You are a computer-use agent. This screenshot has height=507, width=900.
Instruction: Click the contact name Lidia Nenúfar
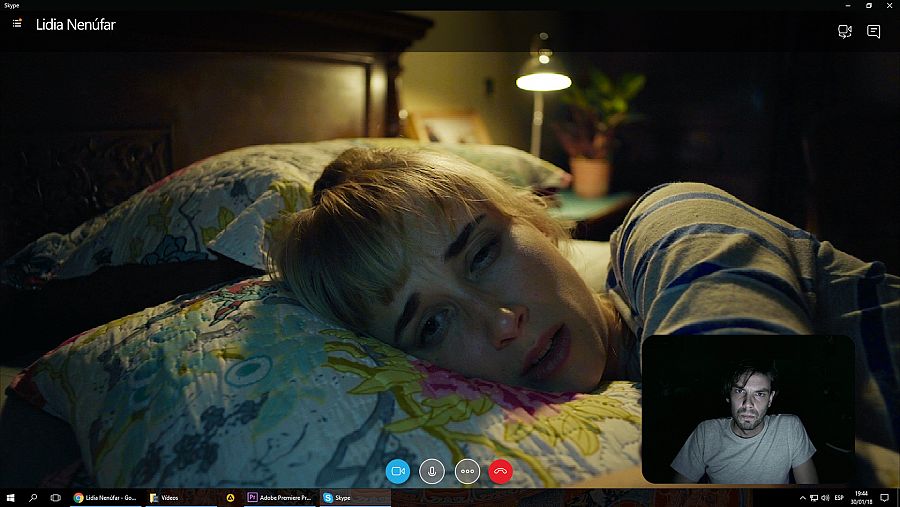pyautogui.click(x=76, y=25)
